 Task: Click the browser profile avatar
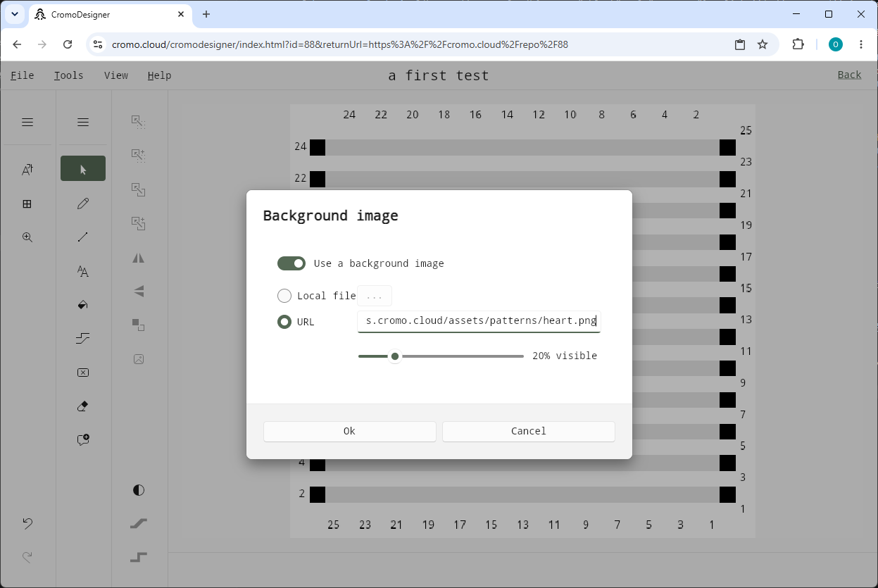(836, 44)
